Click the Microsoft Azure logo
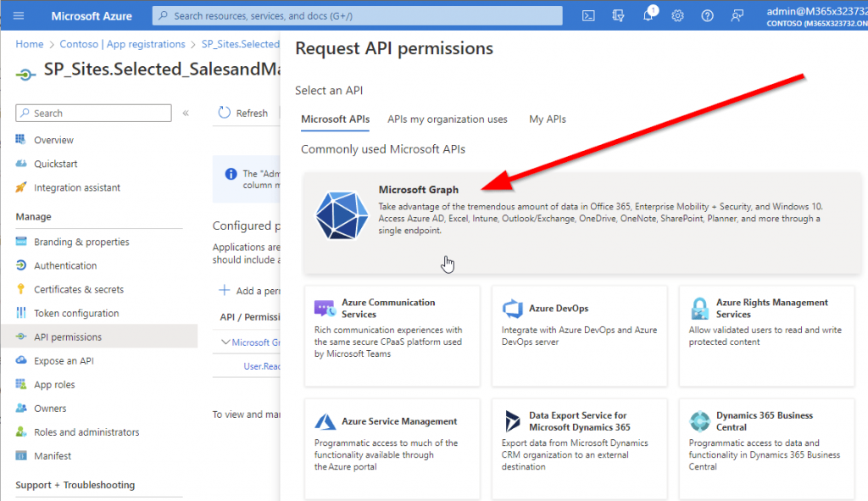The image size is (868, 501). click(x=92, y=14)
